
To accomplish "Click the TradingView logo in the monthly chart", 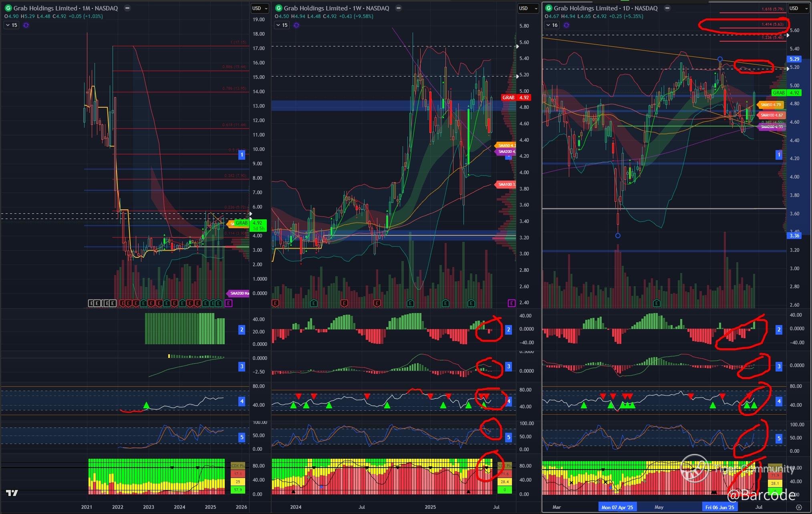I will [12, 493].
